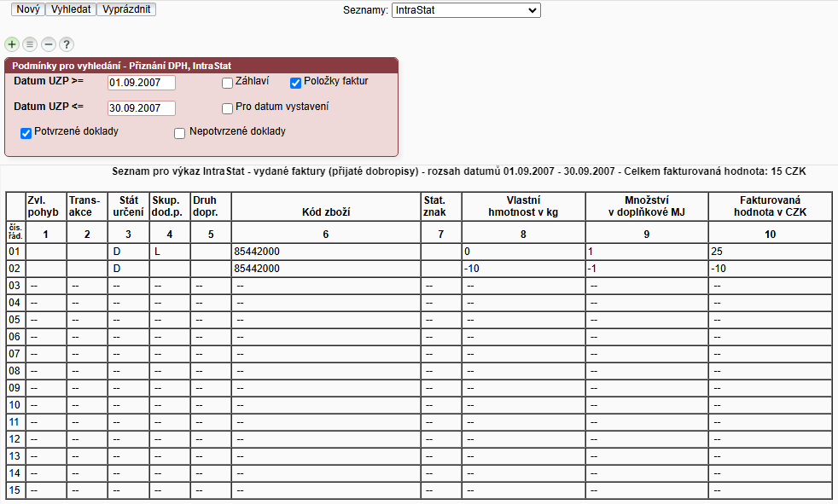Click the green plus add icon
Screen dimensions: 838x504
point(11,43)
